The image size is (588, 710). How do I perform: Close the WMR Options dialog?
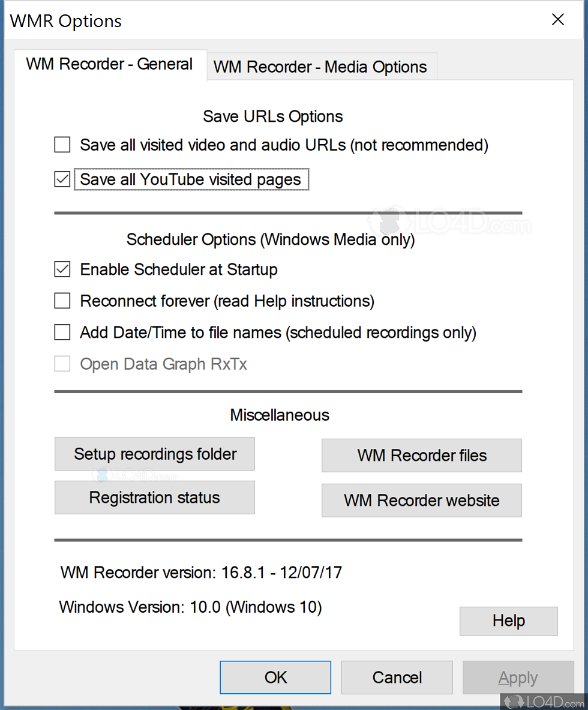click(558, 20)
